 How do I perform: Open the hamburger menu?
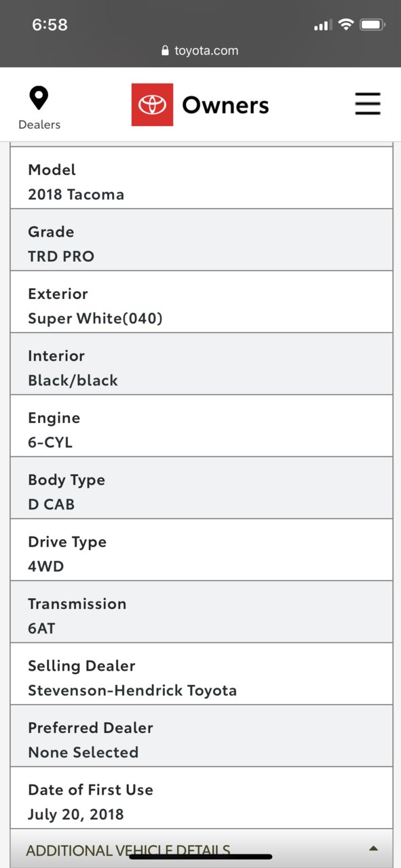pyautogui.click(x=368, y=104)
